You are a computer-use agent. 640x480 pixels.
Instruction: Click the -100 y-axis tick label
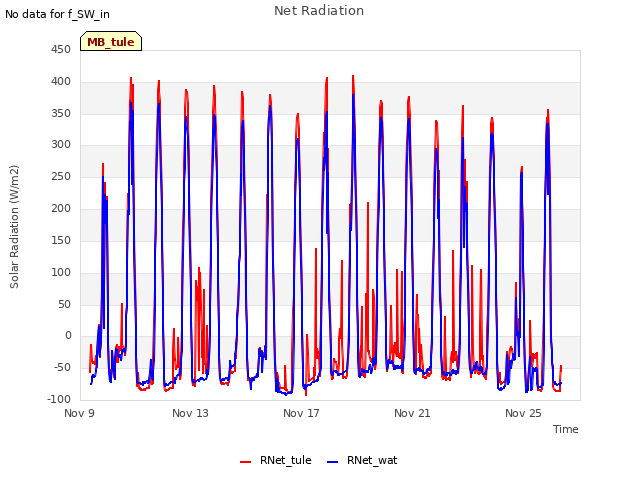[59, 399]
